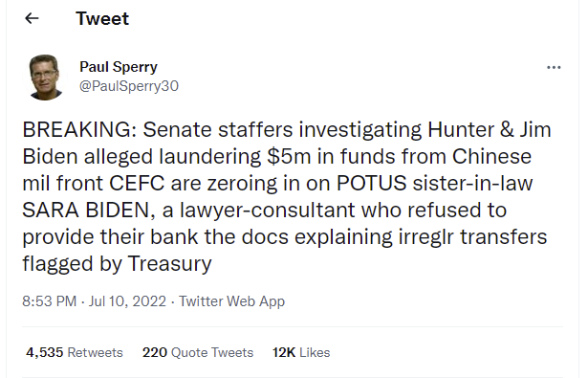Select the SARA BIDEN text in tweet
Viewport: 588px width, 378px height.
tap(85, 210)
